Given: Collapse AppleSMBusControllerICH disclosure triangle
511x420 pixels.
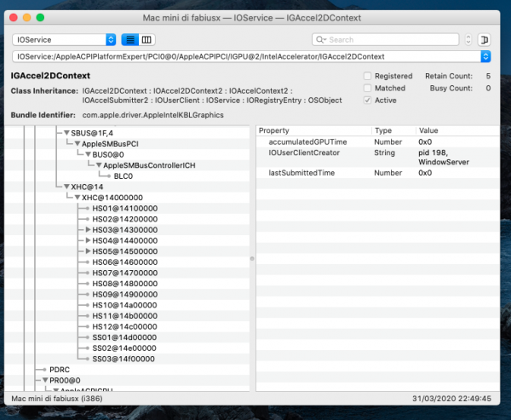Looking at the screenshot, I should (99, 165).
